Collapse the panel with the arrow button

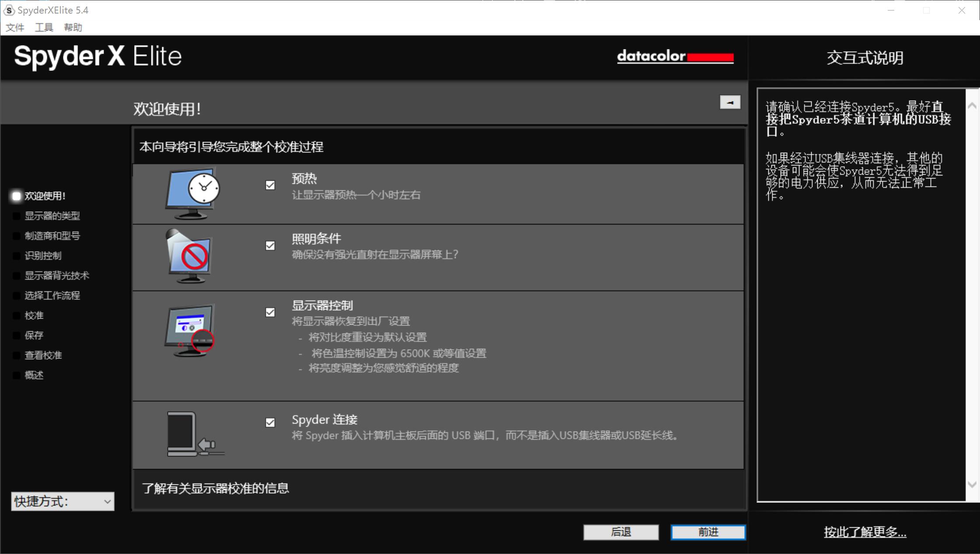(x=730, y=102)
